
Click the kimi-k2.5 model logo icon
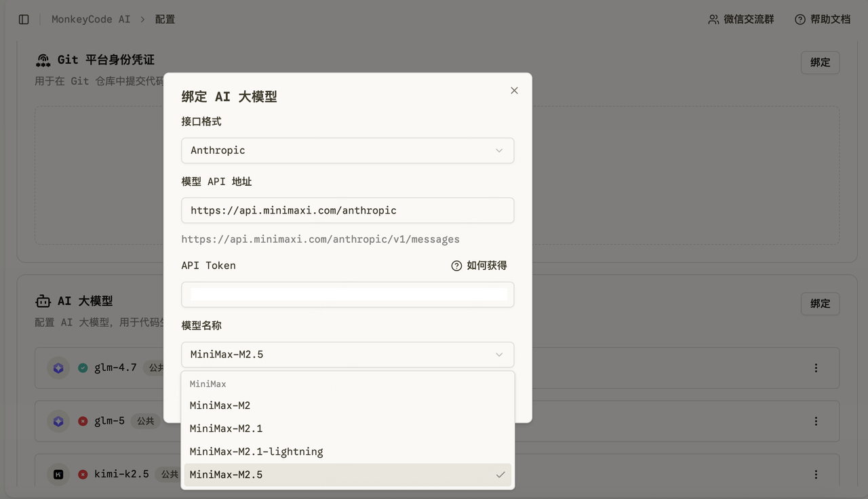coord(58,475)
